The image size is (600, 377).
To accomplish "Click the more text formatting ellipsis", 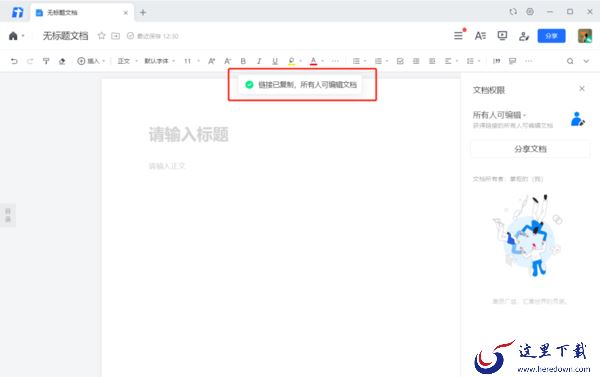I will 335,61.
